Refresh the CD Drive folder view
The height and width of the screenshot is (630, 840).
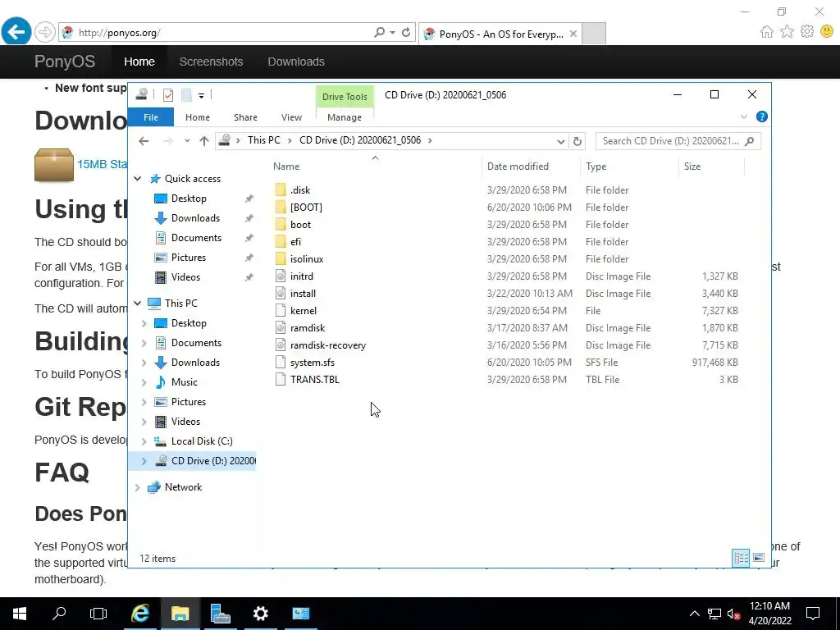coord(577,141)
